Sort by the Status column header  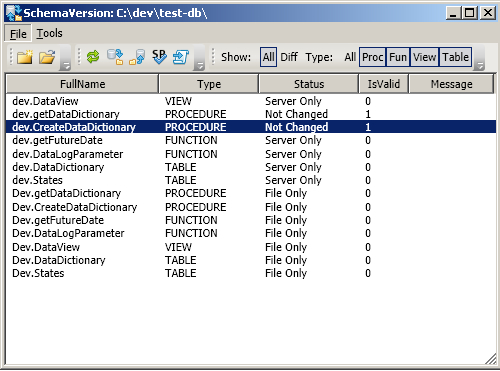click(309, 84)
